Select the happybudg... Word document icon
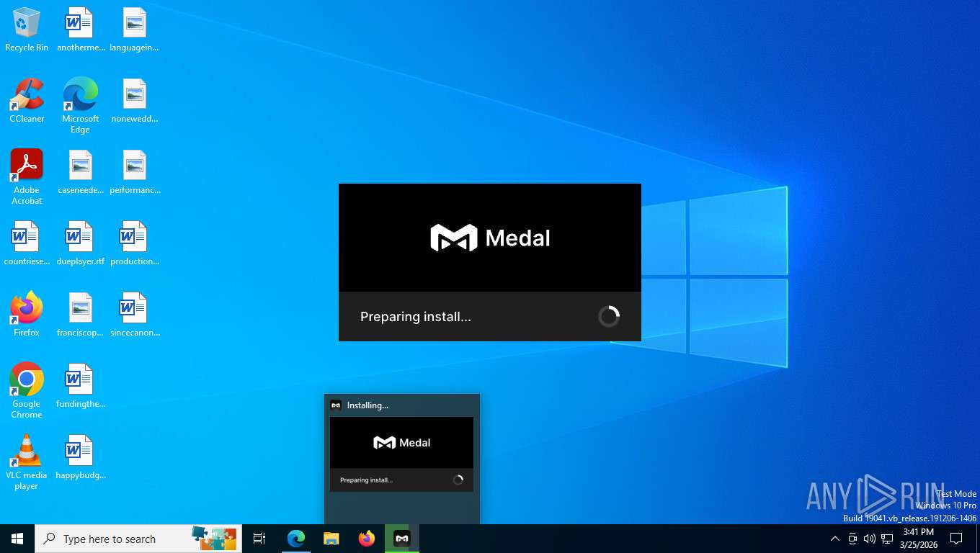 pyautogui.click(x=80, y=457)
